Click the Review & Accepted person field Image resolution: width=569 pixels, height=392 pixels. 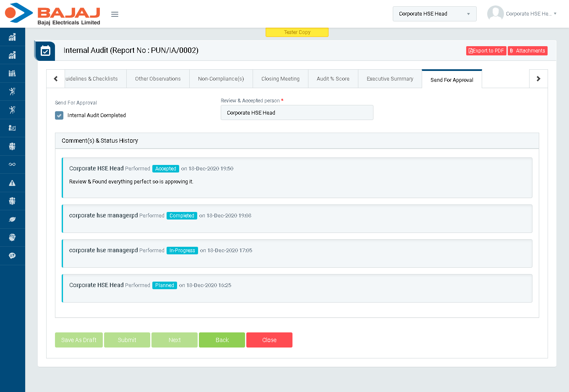pos(297,113)
